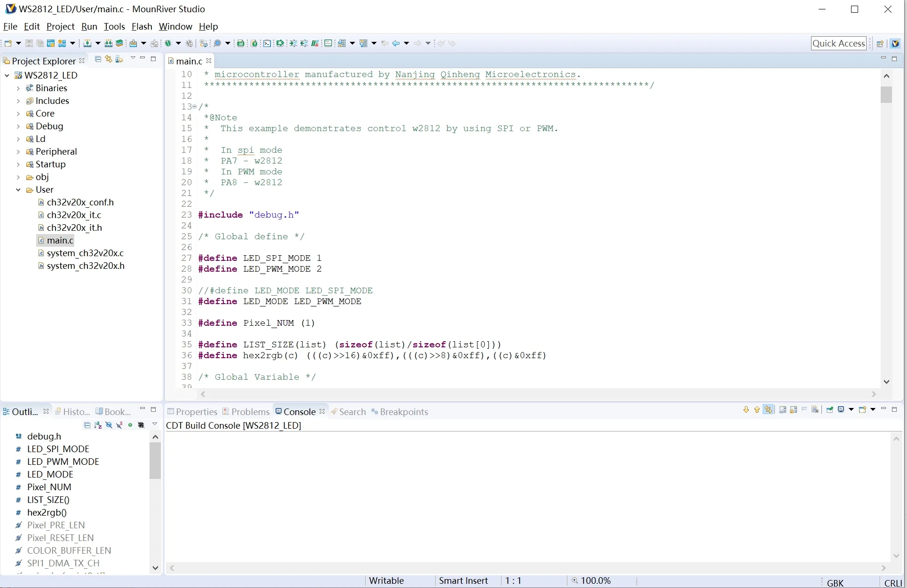Image resolution: width=907 pixels, height=588 pixels.
Task: Switch to the Problems tab
Action: coord(250,412)
